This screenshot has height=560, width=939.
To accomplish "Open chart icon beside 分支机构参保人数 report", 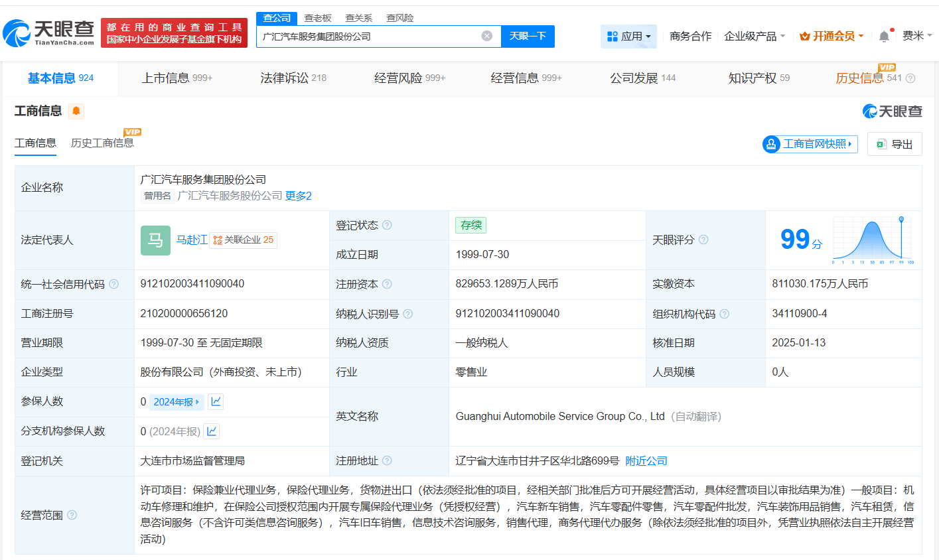I will [x=211, y=431].
